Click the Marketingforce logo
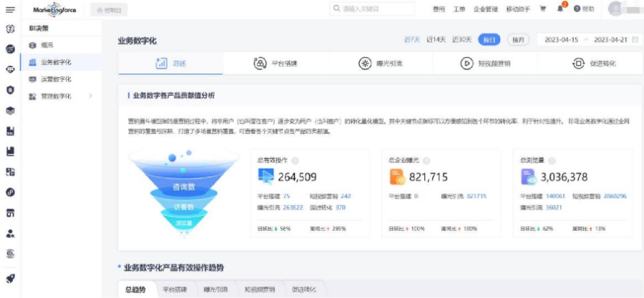 [54, 9]
